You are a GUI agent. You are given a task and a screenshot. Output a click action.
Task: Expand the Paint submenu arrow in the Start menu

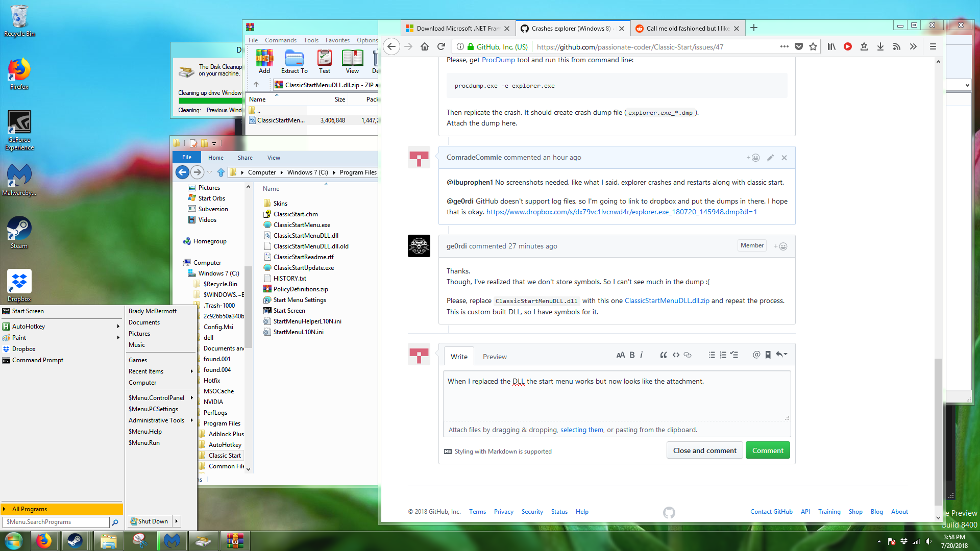118,338
